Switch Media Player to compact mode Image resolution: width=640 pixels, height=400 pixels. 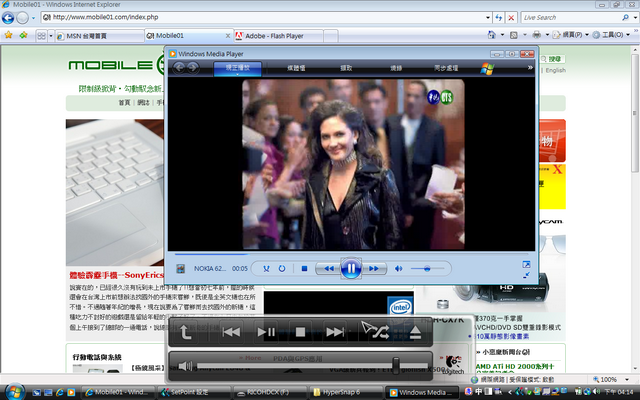point(527,275)
